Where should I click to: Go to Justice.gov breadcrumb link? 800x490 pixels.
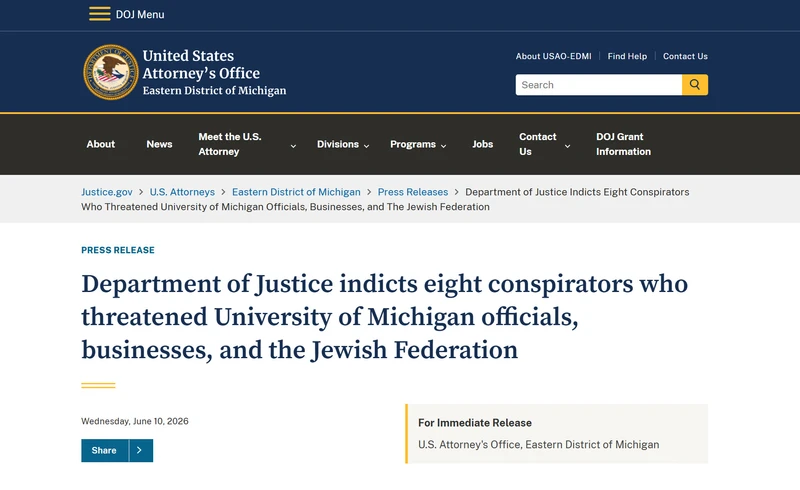[107, 192]
